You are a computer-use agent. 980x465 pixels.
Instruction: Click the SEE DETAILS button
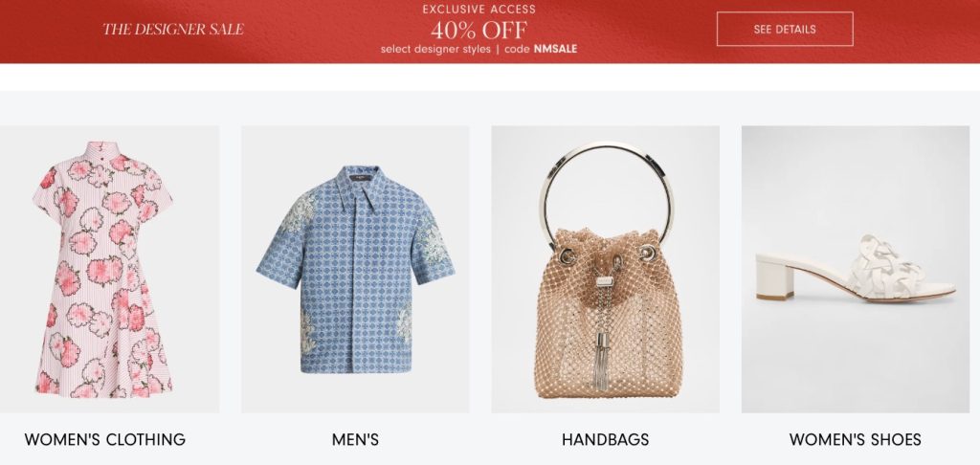click(785, 30)
